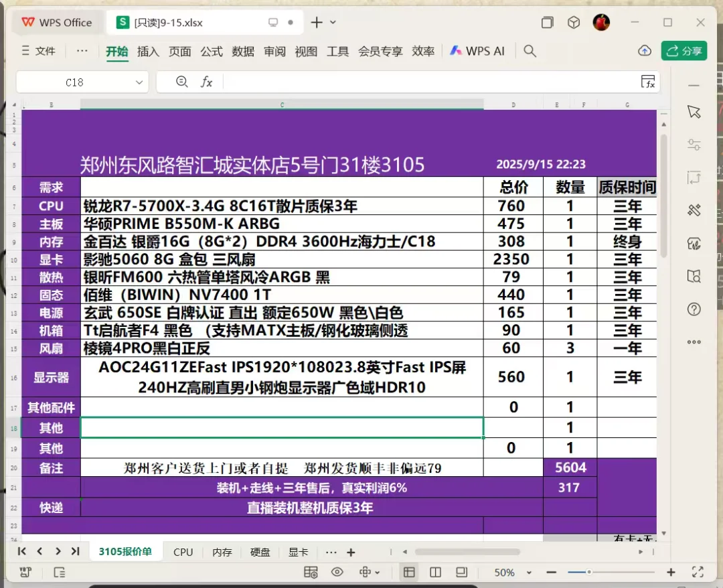723x588 pixels.
Task: Click the 质保时间 header cell
Action: [627, 188]
